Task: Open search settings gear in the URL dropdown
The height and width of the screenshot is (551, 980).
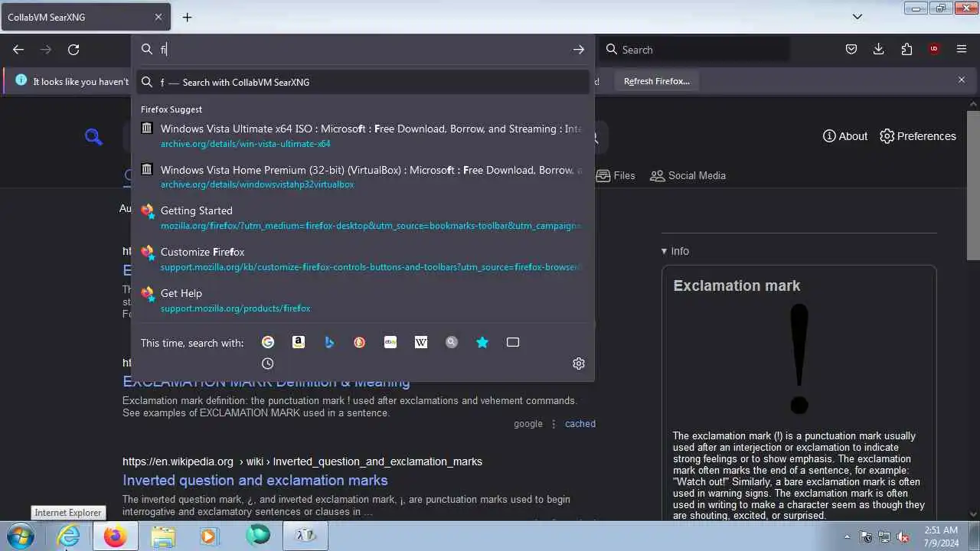Action: 579,364
